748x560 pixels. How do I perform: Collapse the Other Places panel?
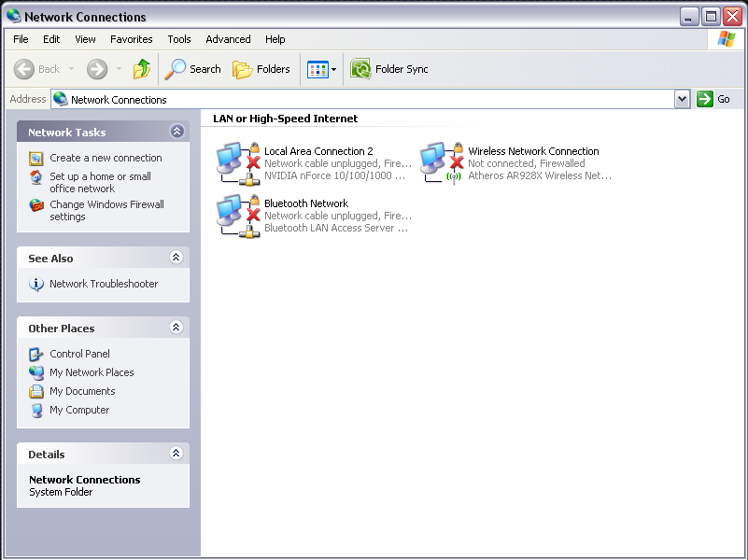176,327
